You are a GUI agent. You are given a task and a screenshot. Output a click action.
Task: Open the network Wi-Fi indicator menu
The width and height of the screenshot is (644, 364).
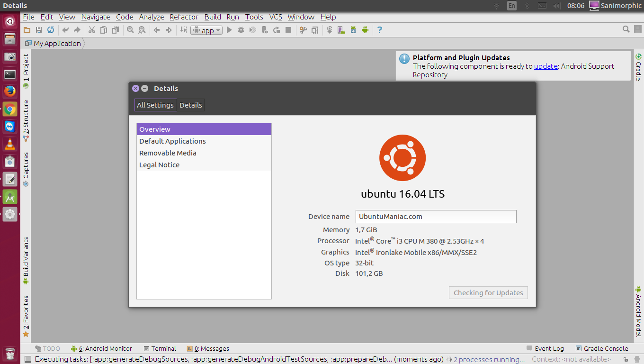(496, 6)
